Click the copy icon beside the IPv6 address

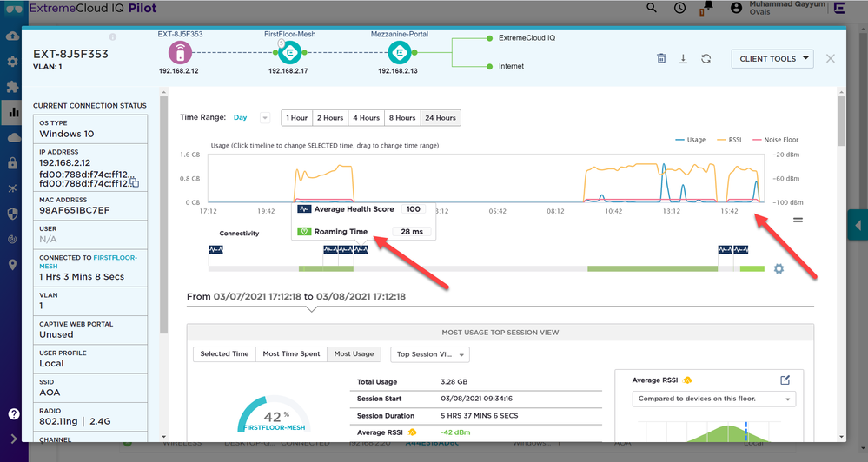coord(135,182)
